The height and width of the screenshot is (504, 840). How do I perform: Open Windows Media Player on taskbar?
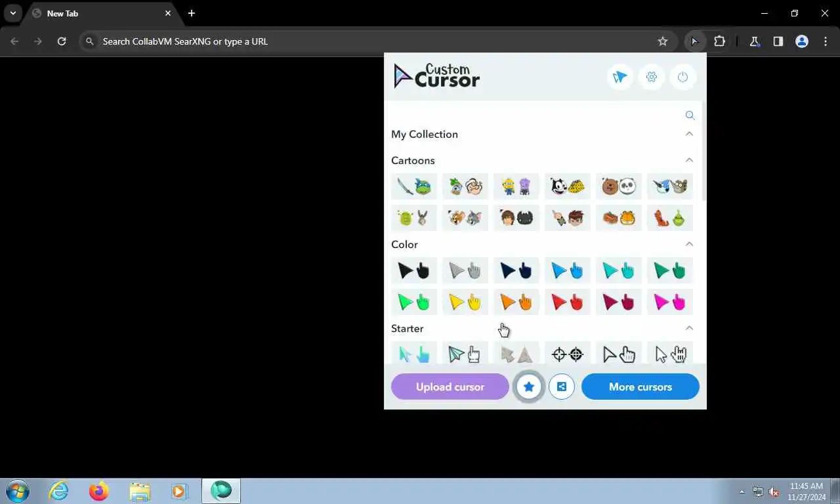(179, 491)
